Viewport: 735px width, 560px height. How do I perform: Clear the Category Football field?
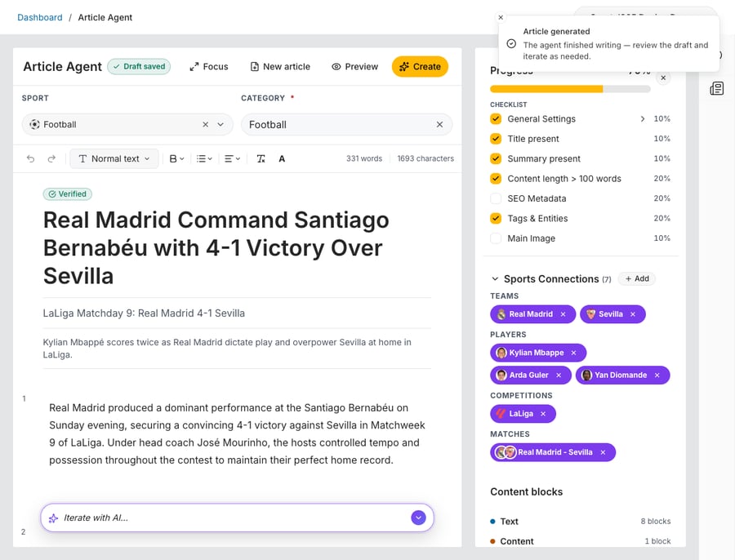[439, 125]
